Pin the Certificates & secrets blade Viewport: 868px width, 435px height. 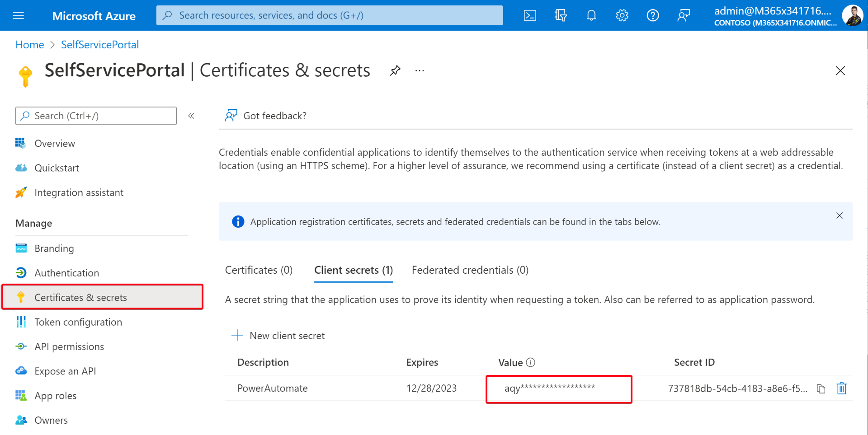[x=395, y=70]
